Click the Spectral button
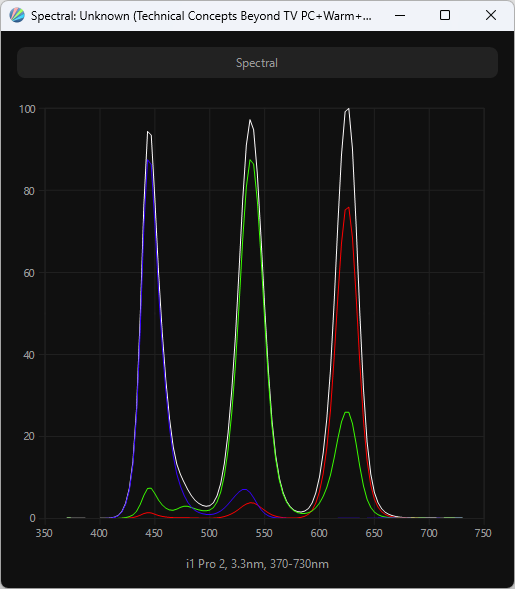Viewport: 515px width, 589px height. tap(257, 63)
